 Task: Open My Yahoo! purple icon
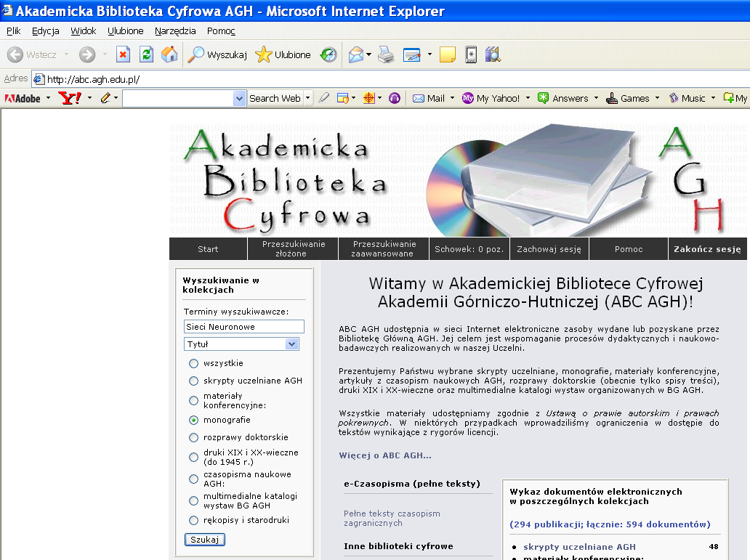(468, 98)
